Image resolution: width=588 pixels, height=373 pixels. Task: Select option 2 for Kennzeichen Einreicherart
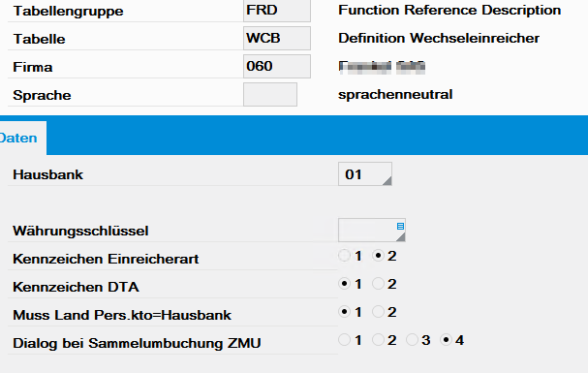coord(378,256)
